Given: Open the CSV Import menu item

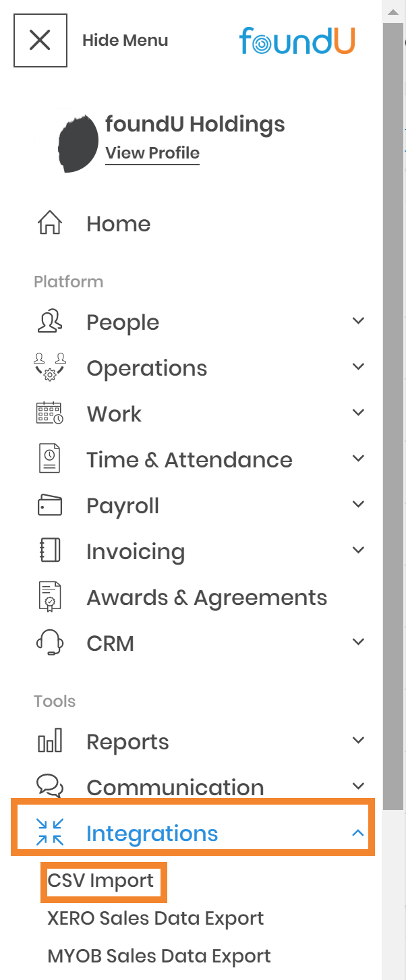Looking at the screenshot, I should (x=101, y=880).
